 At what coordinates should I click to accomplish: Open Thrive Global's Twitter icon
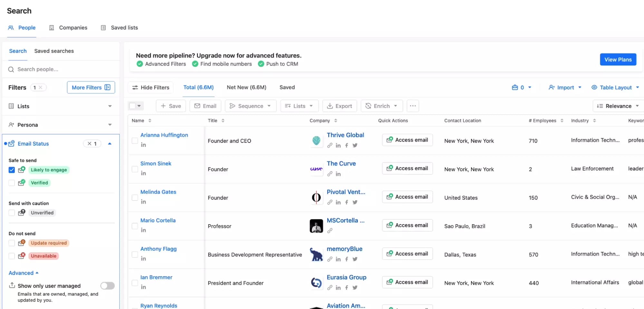tap(355, 145)
